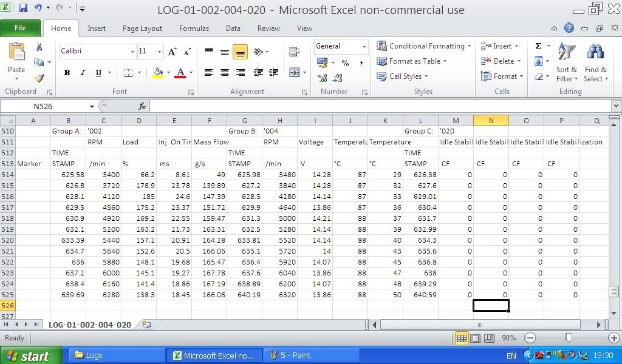The height and width of the screenshot is (364, 622).
Task: Click the Percent Style icon
Action: point(345,62)
